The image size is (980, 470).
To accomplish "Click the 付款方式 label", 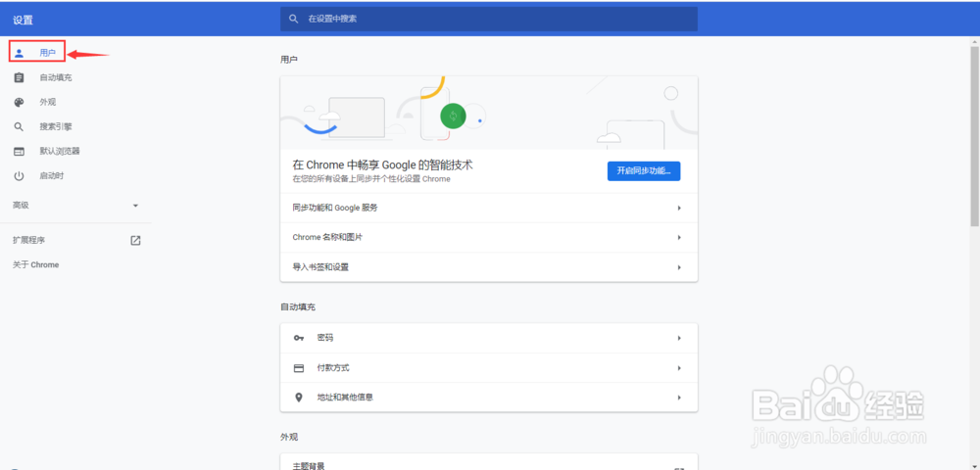I will (x=333, y=367).
